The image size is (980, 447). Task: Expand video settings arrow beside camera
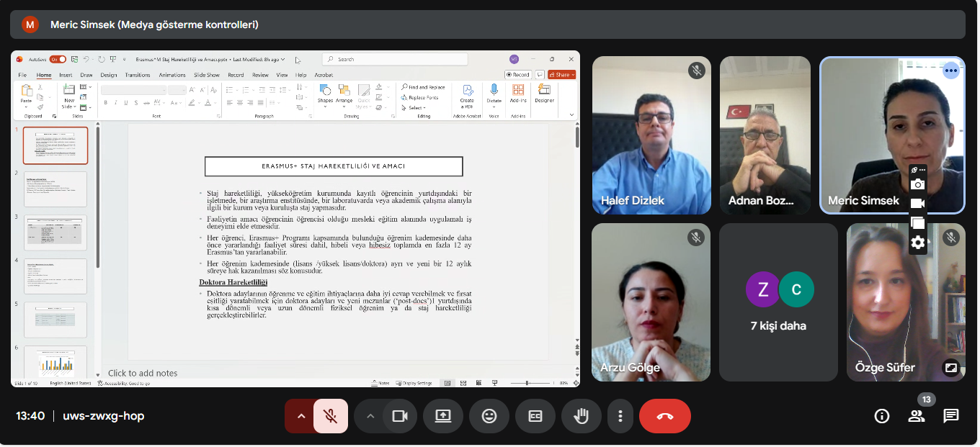tap(370, 416)
